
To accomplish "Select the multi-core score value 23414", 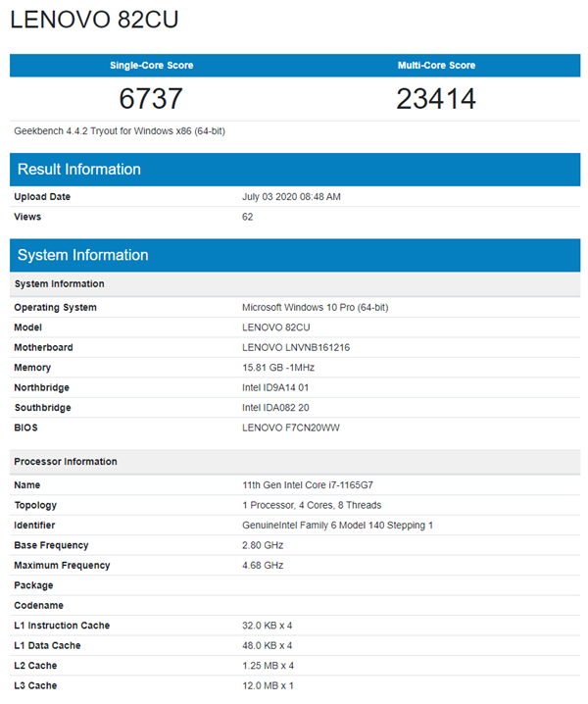I will coord(436,99).
